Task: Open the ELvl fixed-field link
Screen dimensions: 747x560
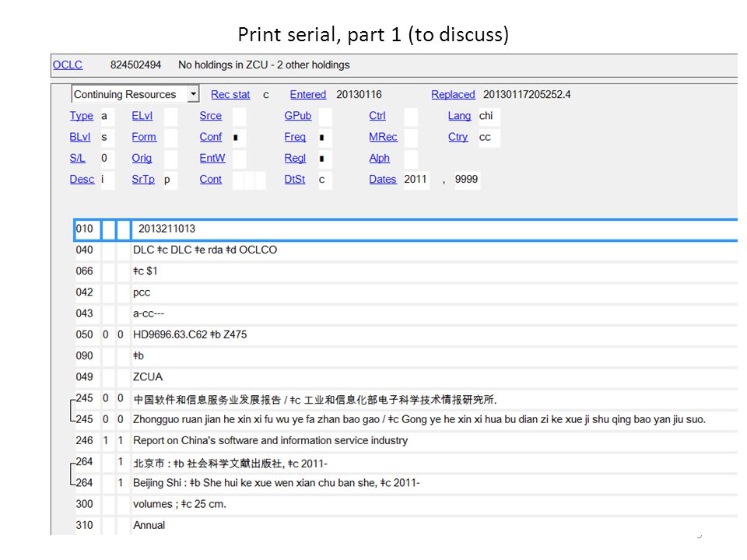Action: (142, 116)
